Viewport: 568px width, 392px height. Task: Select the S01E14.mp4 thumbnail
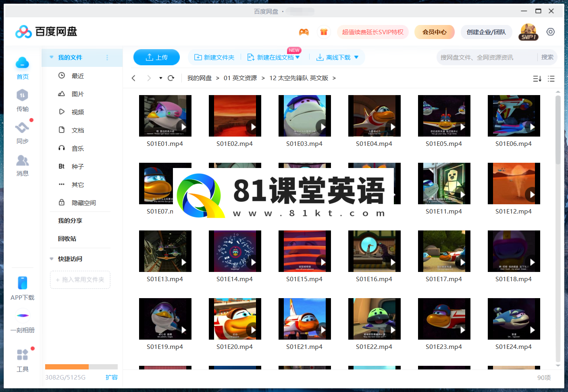pos(235,251)
